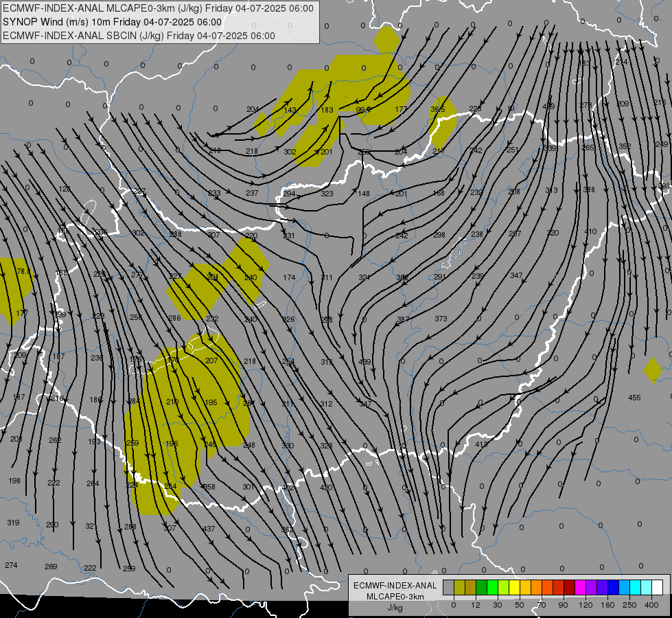
Task: Click the legend tick label 50
Action: pyautogui.click(x=520, y=605)
